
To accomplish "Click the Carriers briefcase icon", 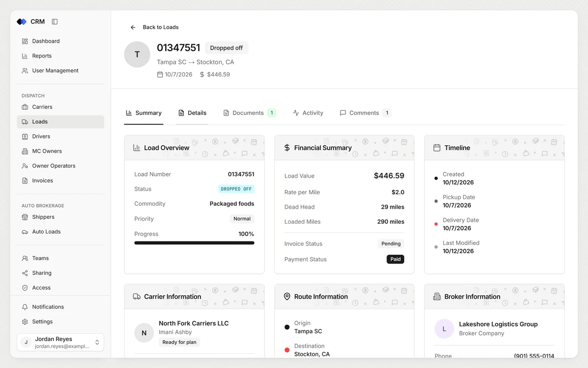I will (25, 107).
